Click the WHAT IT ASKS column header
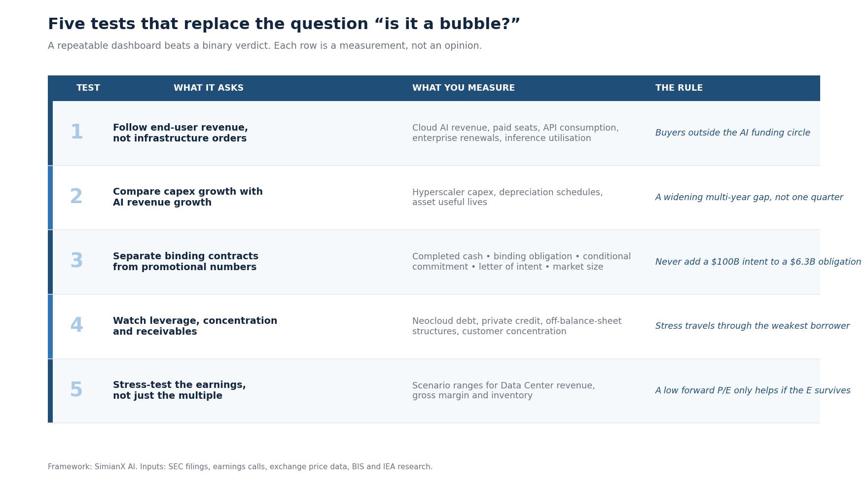 (x=209, y=88)
